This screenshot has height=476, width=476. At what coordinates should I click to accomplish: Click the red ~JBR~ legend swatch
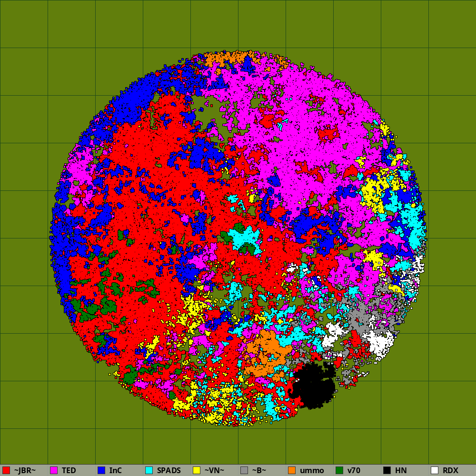tap(6, 470)
